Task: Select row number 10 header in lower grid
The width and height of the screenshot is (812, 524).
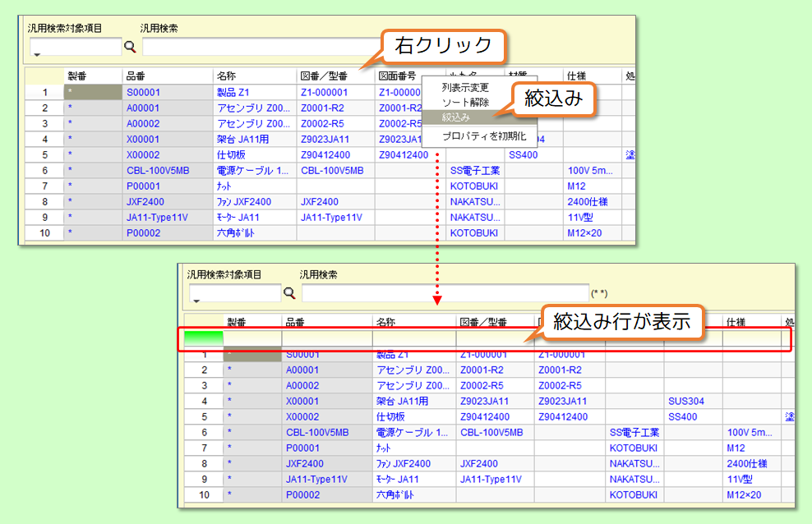Action: 203,495
